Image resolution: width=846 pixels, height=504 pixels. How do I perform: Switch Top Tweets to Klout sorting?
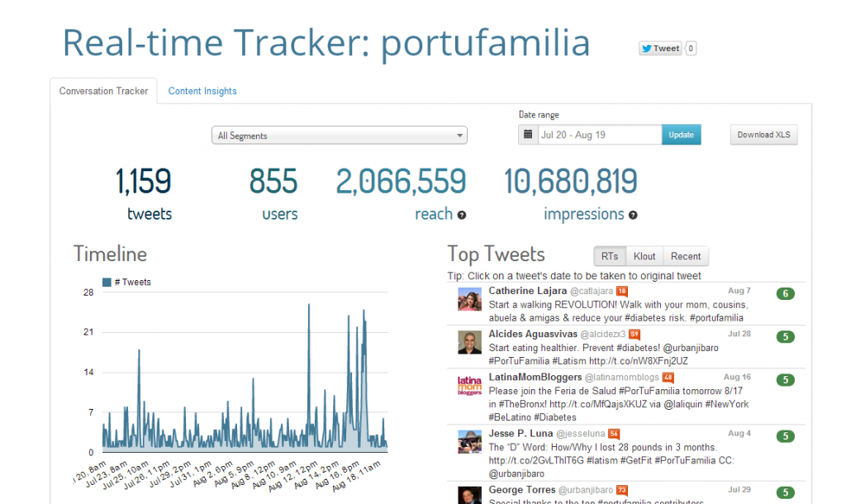click(644, 256)
